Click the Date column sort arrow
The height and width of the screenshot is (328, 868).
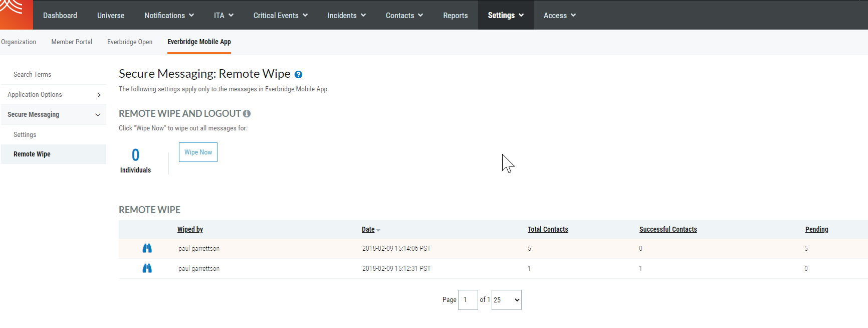coord(378,230)
